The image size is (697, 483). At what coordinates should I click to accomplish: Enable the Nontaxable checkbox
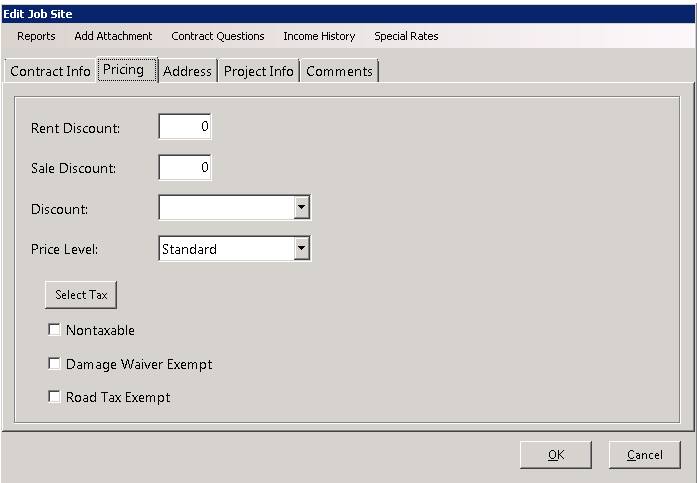54,330
